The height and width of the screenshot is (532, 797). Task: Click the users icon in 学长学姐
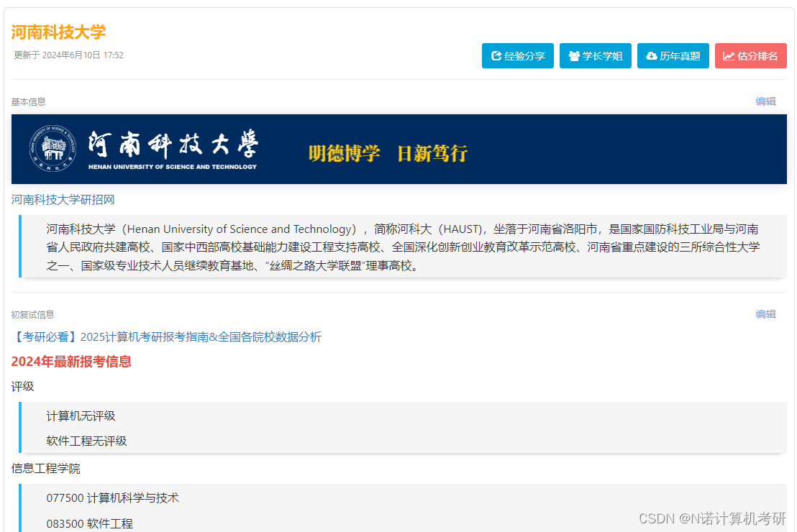point(574,56)
